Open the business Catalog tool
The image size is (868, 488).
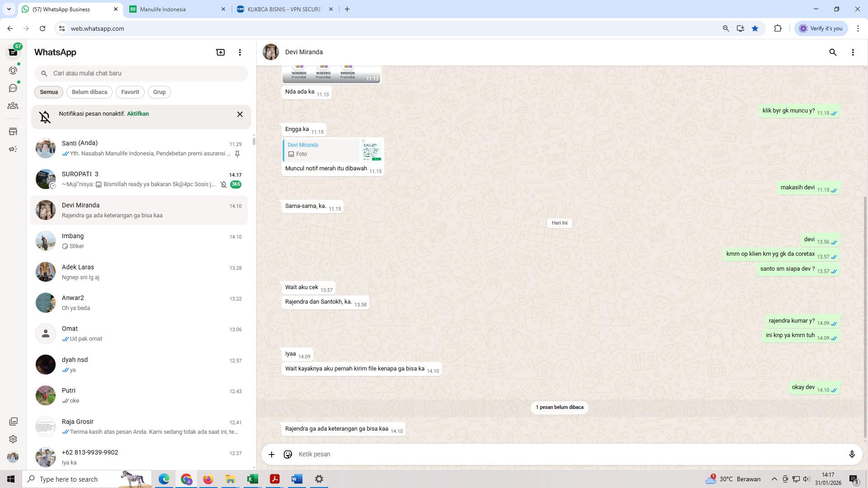pyautogui.click(x=13, y=131)
